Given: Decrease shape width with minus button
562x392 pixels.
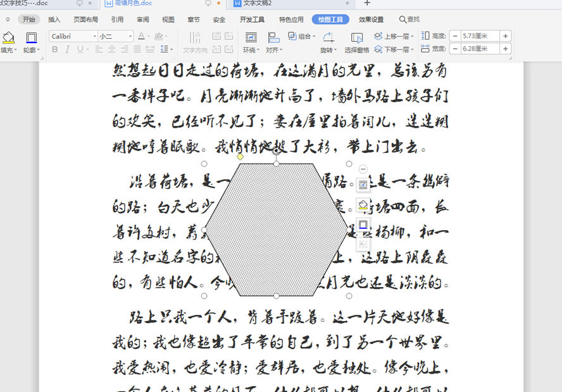Looking at the screenshot, I should coord(455,49).
